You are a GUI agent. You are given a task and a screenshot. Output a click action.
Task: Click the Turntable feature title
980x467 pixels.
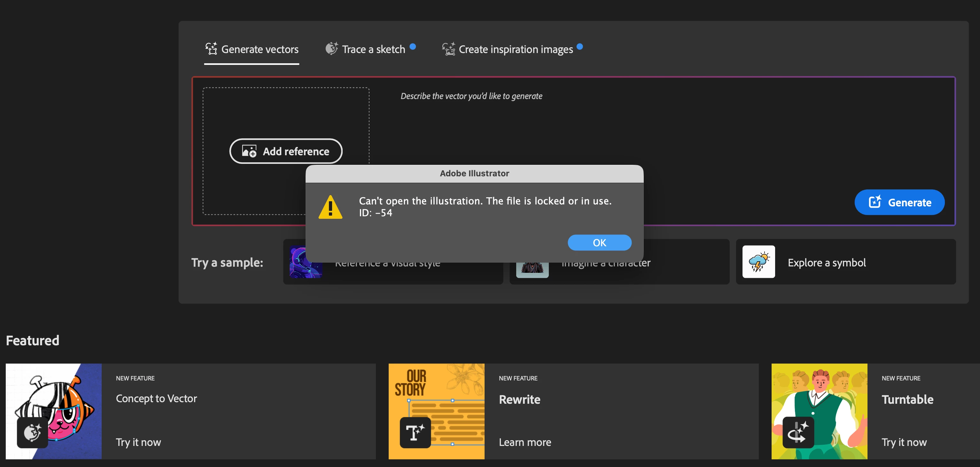click(907, 399)
